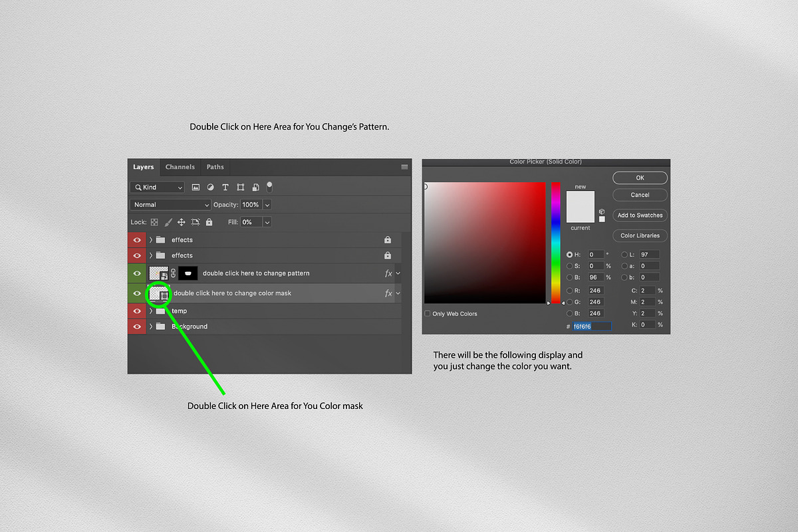Filter layers by type layers icon
Screen dimensions: 798x532
[225, 188]
